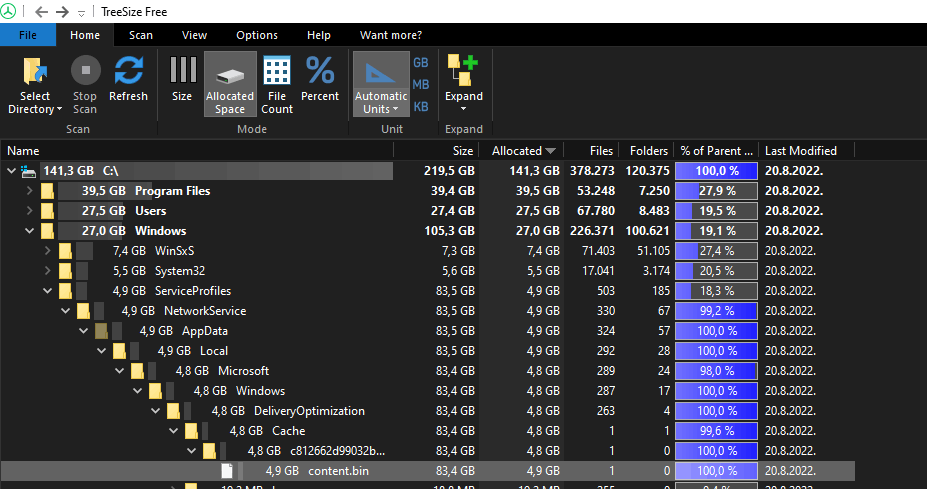Collapse the Cache folder

174,431
